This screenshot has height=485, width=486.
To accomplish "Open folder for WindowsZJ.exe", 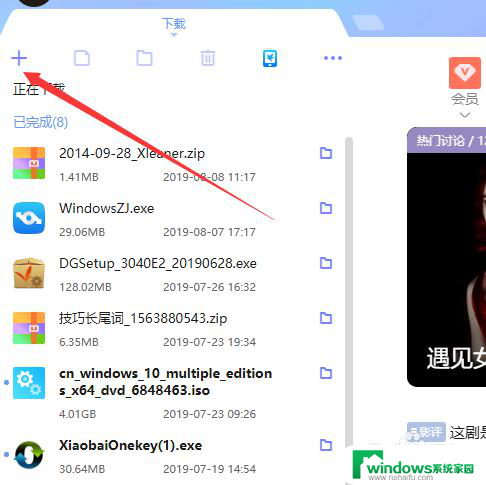I will pos(326,208).
